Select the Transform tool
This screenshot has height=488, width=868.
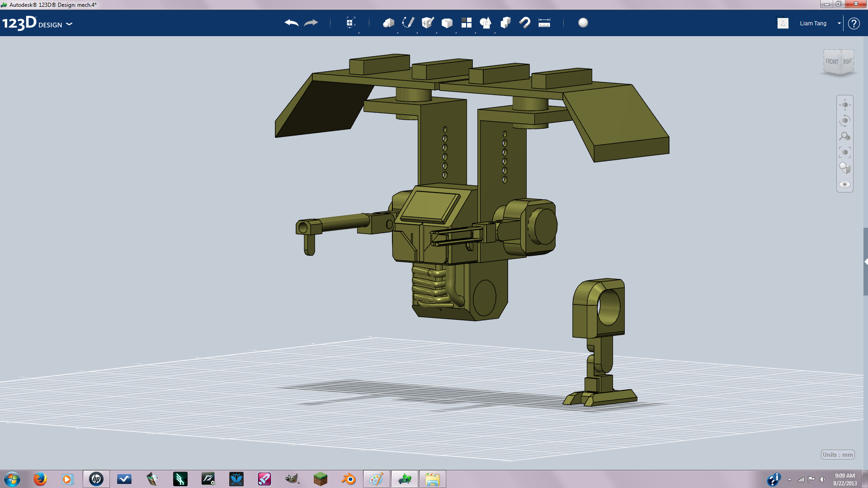coord(350,23)
